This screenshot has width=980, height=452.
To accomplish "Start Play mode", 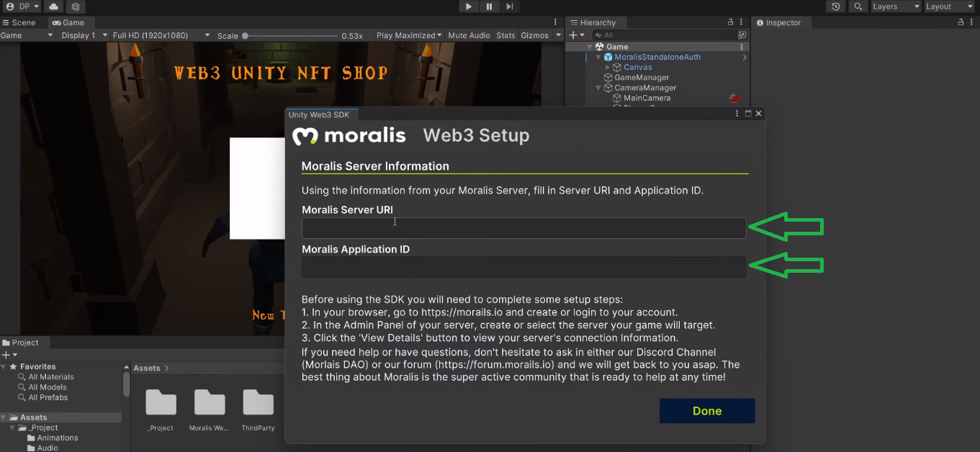I will click(469, 6).
